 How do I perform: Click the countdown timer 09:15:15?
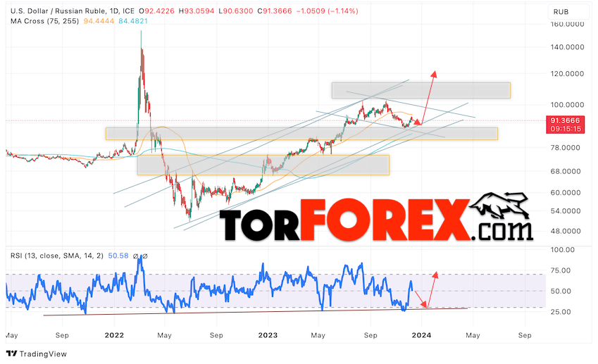[565, 129]
